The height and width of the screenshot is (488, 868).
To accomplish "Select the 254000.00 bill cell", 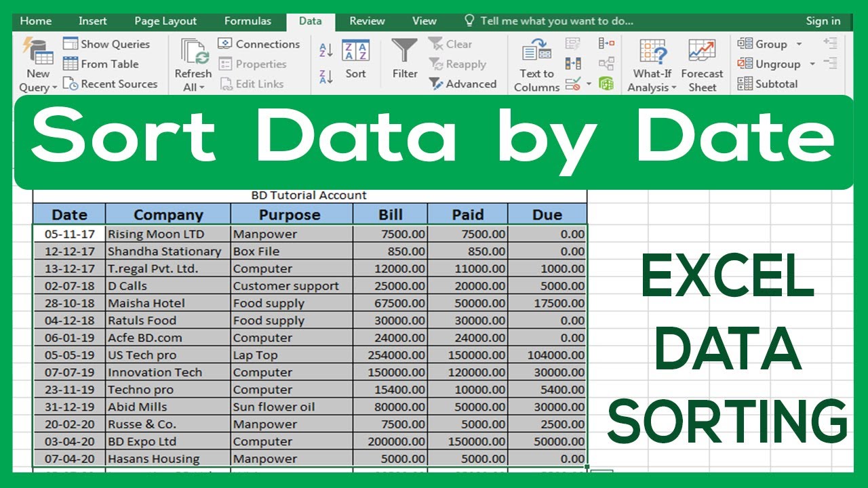I will (390, 355).
